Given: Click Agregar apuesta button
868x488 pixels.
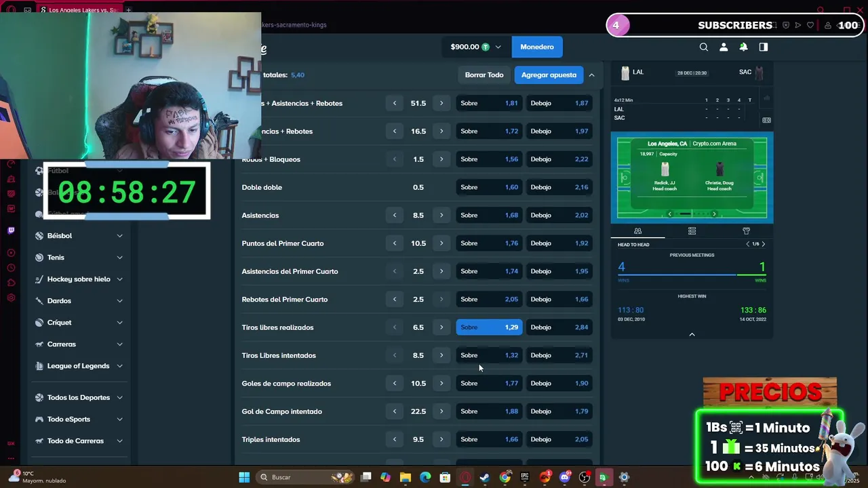Looking at the screenshot, I should (x=549, y=75).
